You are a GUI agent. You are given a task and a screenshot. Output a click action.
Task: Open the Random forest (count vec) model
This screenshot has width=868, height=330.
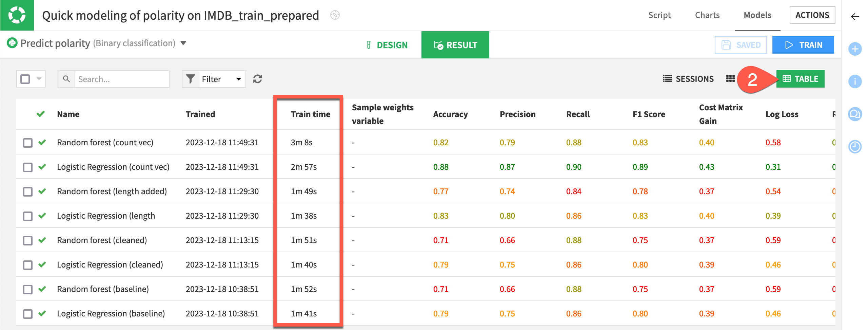(x=105, y=142)
